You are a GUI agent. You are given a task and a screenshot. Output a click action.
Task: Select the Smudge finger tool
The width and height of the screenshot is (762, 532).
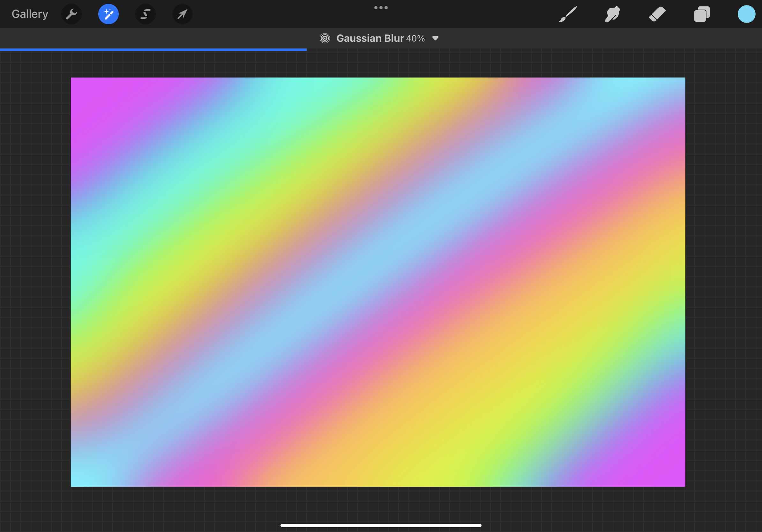pos(612,14)
